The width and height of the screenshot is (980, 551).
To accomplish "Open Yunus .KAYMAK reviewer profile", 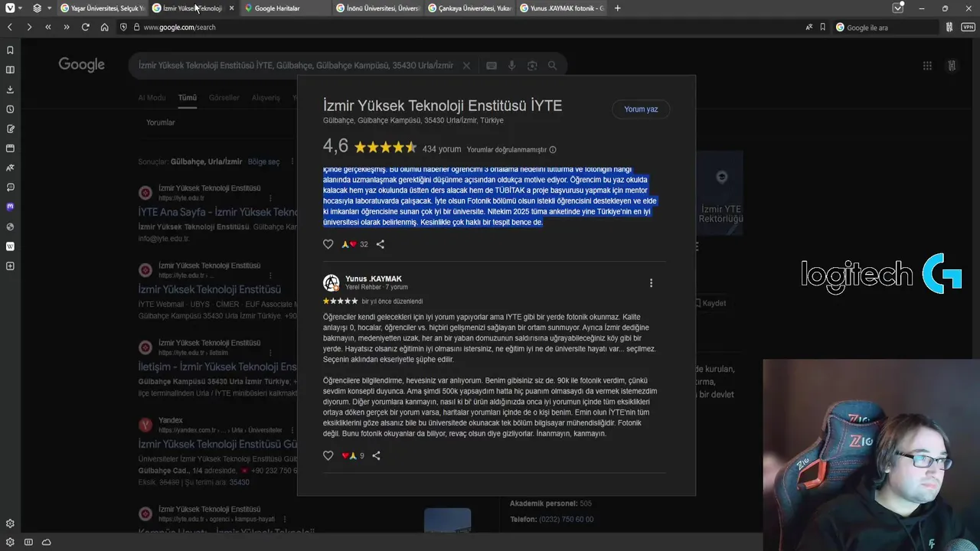I will tap(374, 279).
